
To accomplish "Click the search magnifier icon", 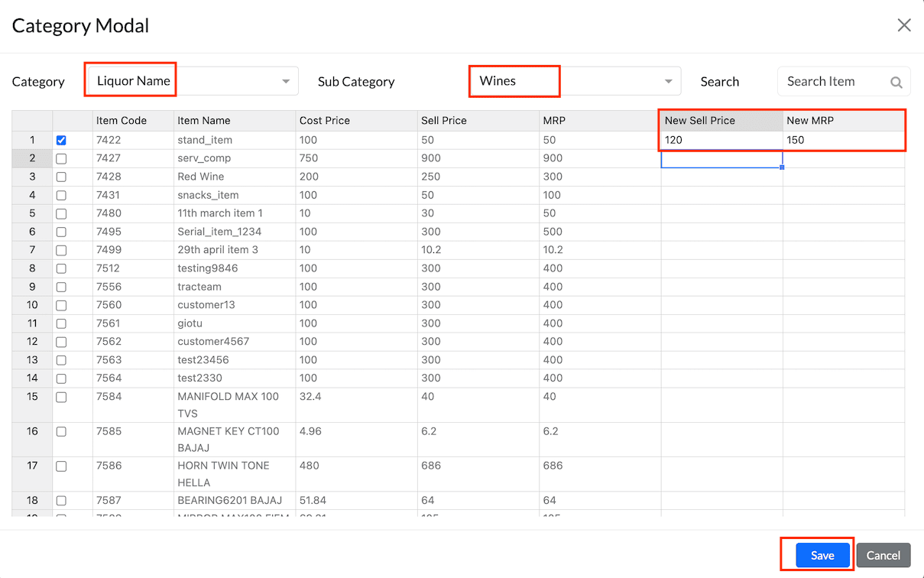I will pos(896,83).
